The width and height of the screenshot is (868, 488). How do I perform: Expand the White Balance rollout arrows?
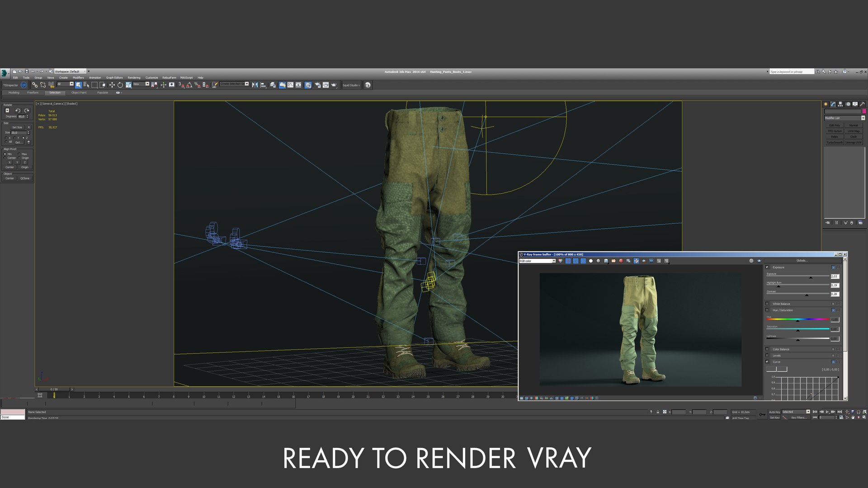(833, 304)
